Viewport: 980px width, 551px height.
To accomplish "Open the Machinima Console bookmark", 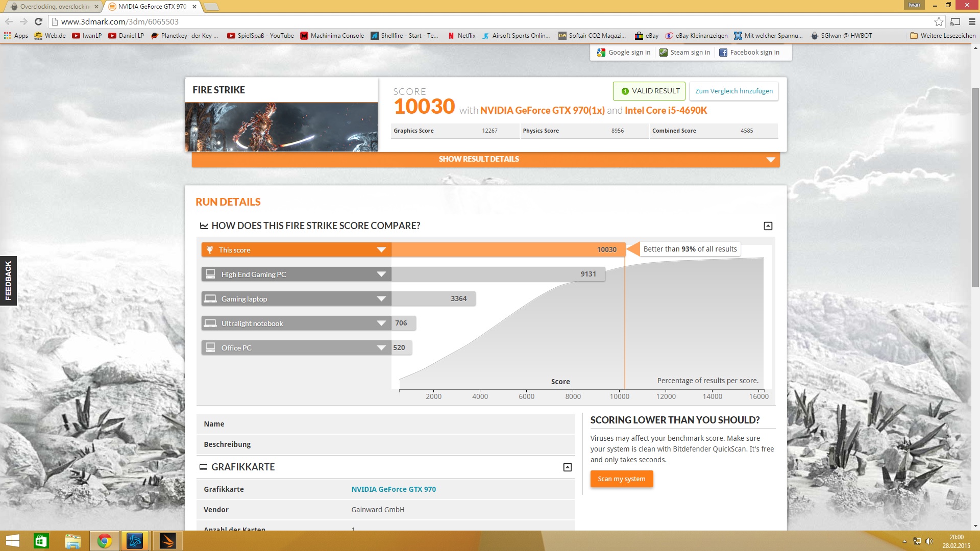I will [332, 36].
